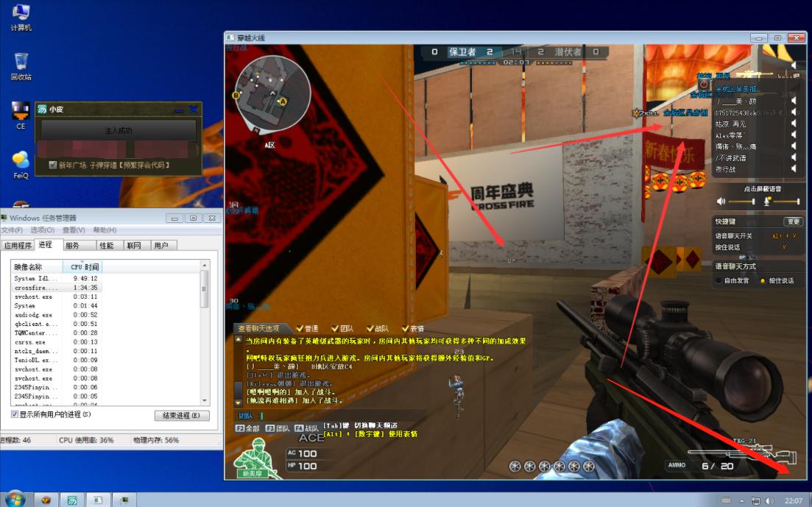Click the speaker volume icon
Screen dimensions: 812x507
(x=721, y=201)
